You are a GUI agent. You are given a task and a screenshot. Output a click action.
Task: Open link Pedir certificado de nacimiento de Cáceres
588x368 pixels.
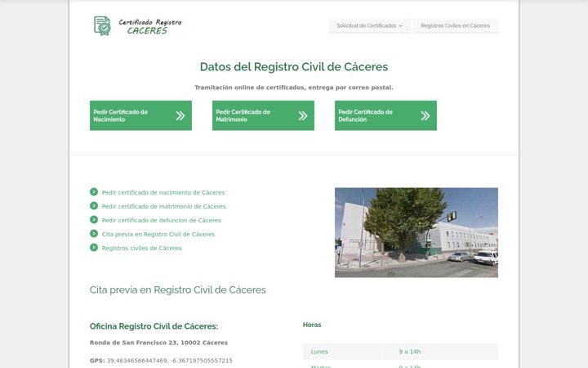point(163,192)
